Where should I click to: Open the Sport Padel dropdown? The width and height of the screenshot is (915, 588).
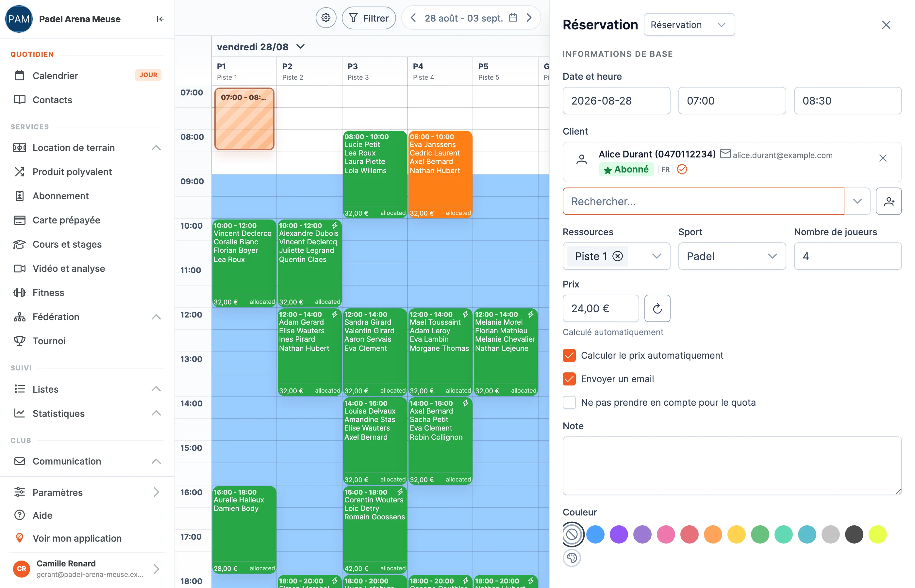coord(732,256)
